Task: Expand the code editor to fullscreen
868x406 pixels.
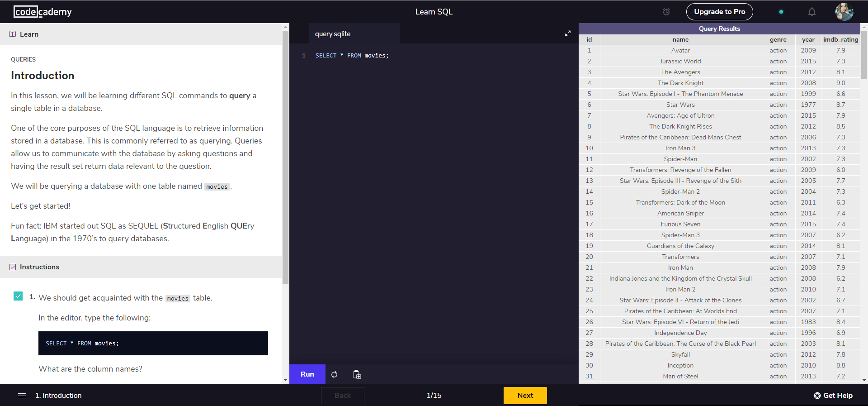Action: pyautogui.click(x=567, y=33)
